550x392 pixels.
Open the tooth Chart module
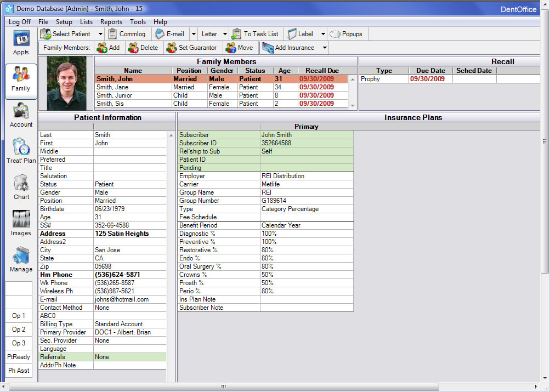[21, 187]
